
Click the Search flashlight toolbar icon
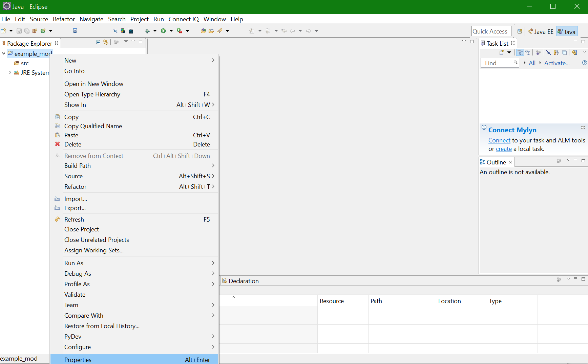click(x=220, y=31)
